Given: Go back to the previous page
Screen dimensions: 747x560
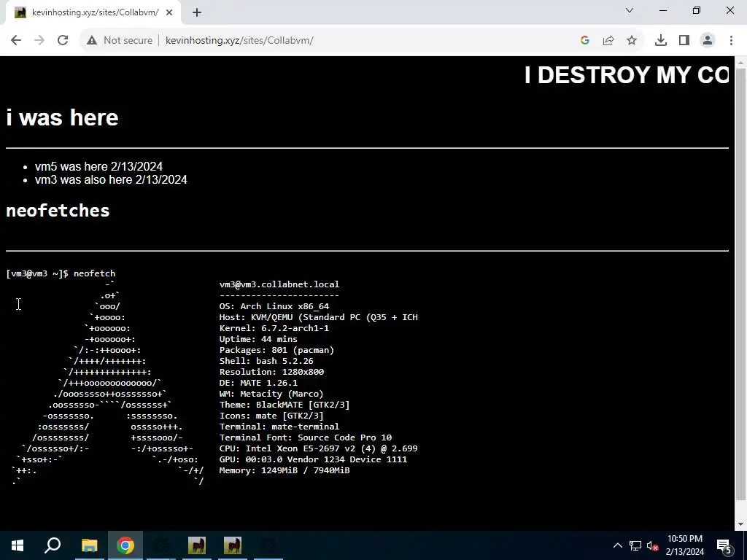Looking at the screenshot, I should click(16, 41).
